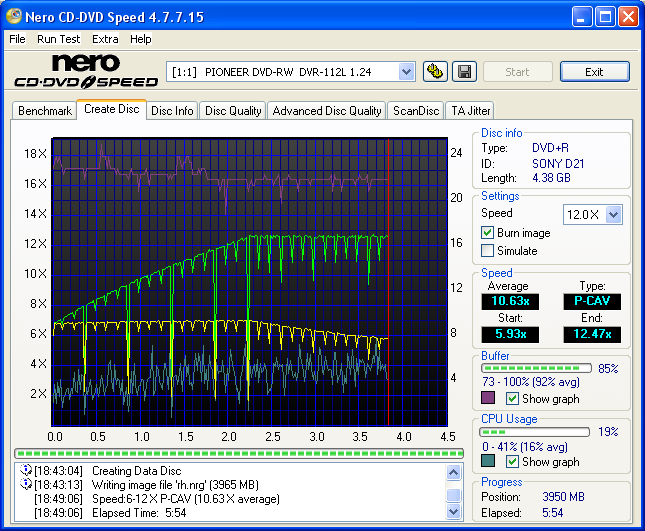This screenshot has height=531, width=645.
Task: Click the DVD+R disc type value
Action: point(550,148)
